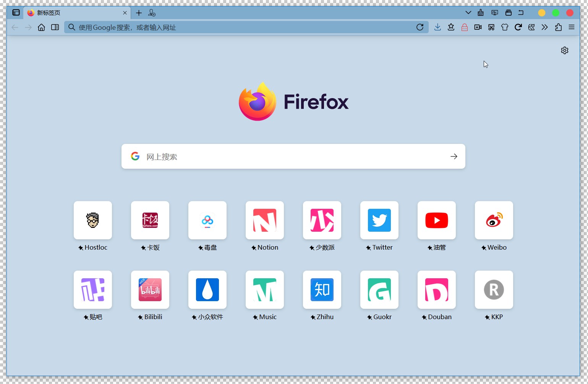Click the magnifier icon in the address bar
588x384 pixels.
(71, 27)
